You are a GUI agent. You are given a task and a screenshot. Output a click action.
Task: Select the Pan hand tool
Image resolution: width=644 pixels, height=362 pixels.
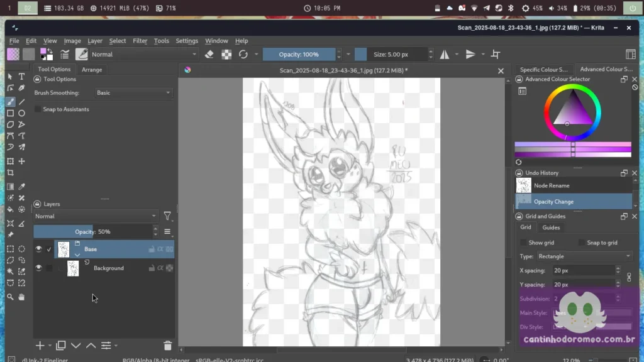(x=22, y=297)
